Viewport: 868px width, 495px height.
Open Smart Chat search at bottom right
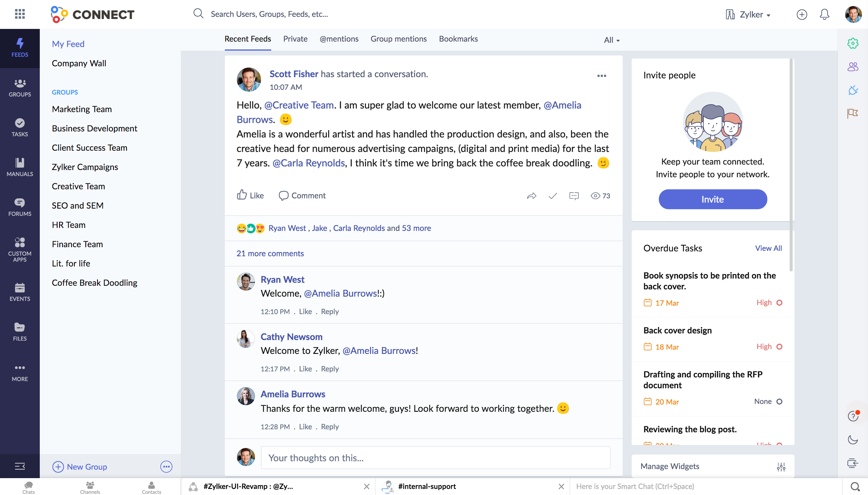857,486
